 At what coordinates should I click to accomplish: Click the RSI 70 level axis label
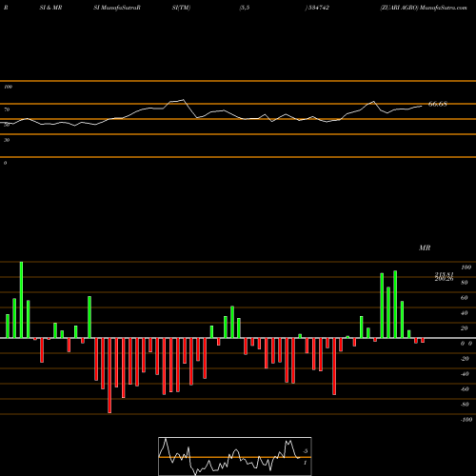point(7,109)
